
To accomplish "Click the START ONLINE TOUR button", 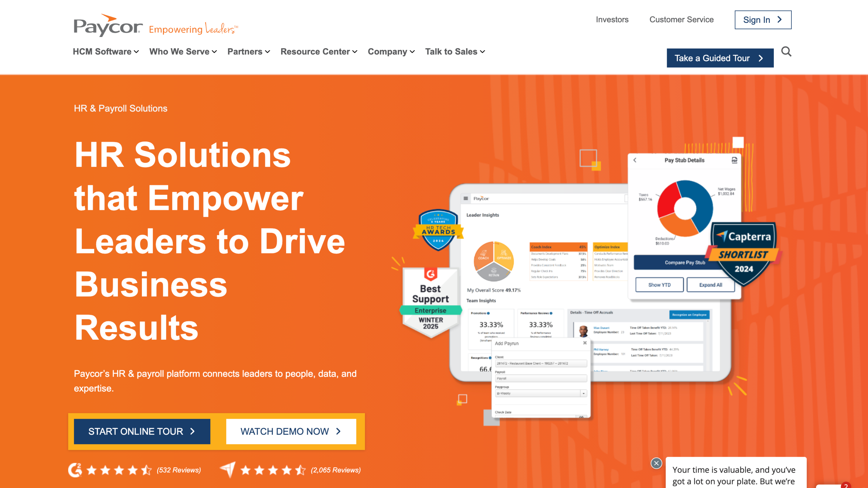I will pyautogui.click(x=142, y=431).
